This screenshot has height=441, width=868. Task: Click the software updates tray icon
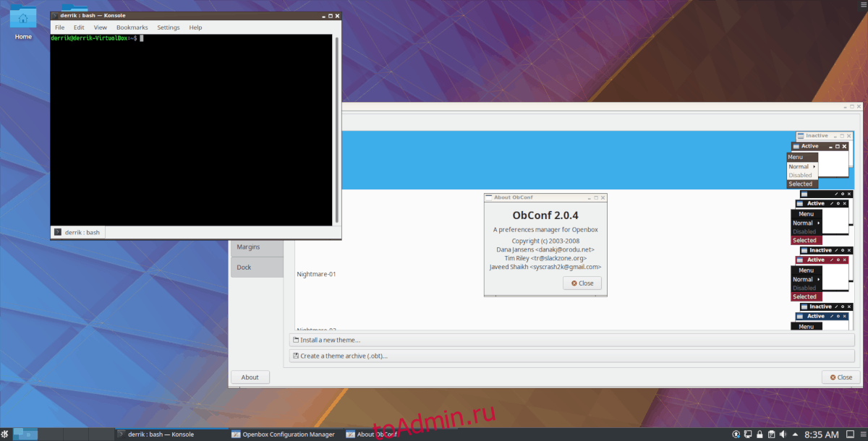pos(736,434)
